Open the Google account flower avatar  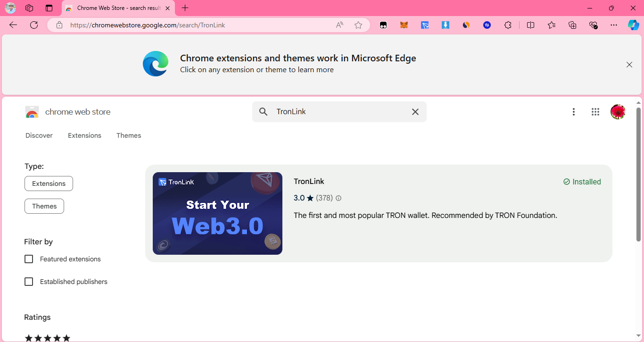618,112
